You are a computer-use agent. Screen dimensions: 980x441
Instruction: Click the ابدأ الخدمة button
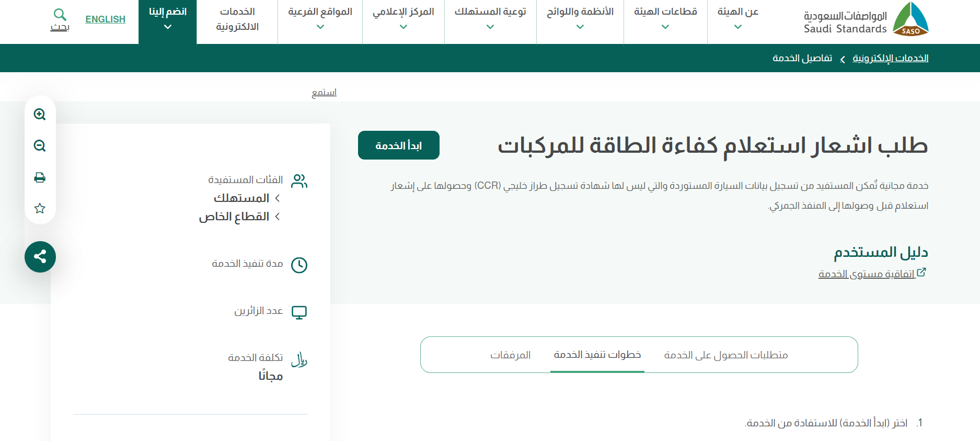click(x=399, y=145)
